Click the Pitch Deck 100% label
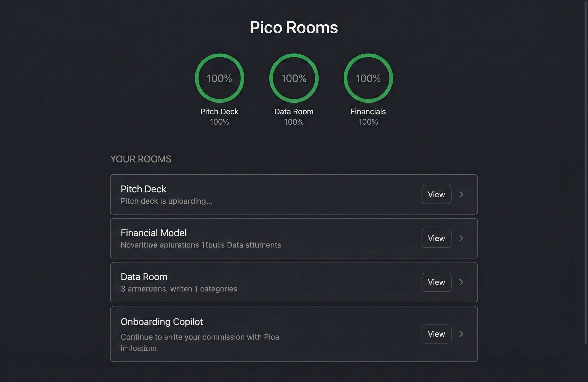588x382 pixels. point(219,122)
